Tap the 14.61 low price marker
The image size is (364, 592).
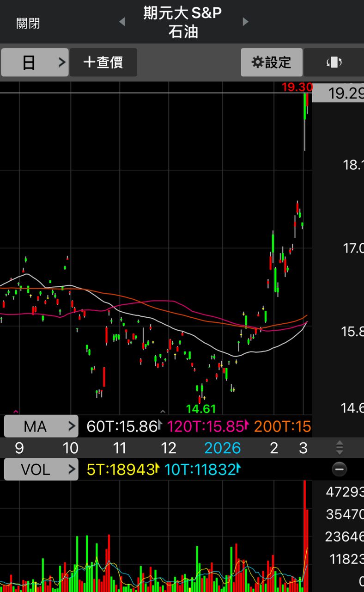point(201,409)
